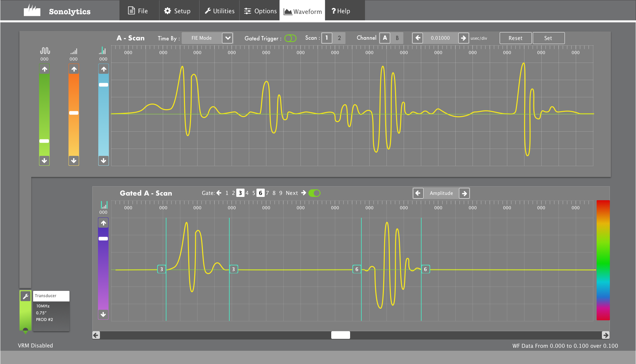Open the Options menu
This screenshot has width=636, height=364.
260,11
